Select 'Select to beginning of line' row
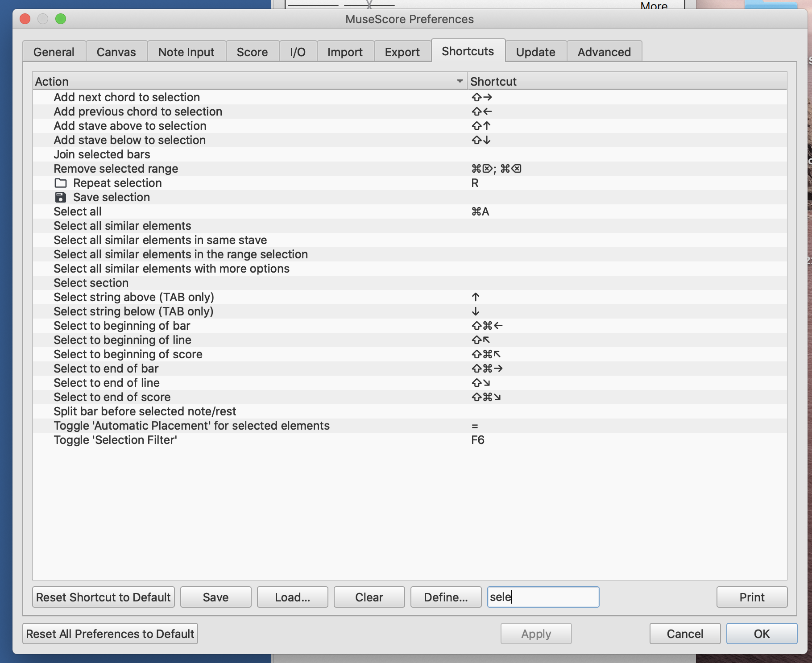 click(410, 340)
